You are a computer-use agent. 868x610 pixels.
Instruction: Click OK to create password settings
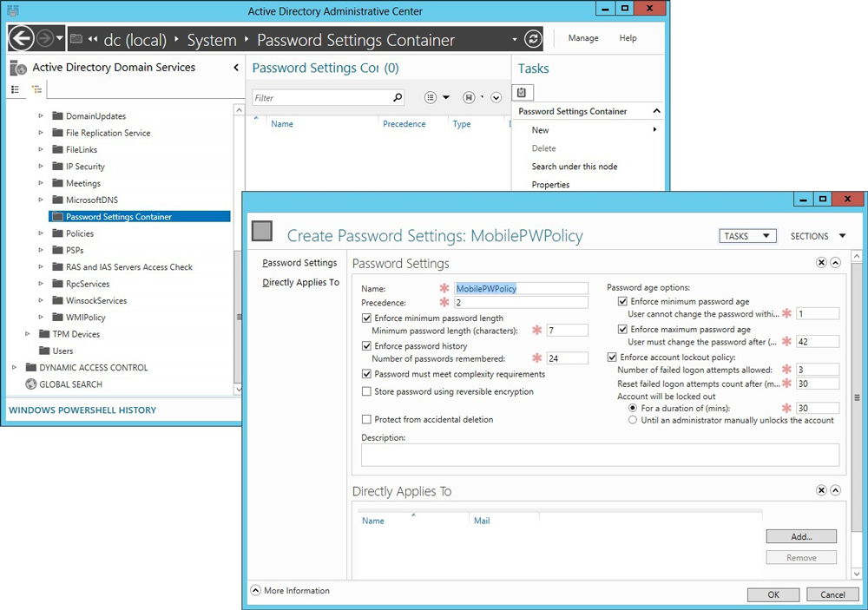(x=773, y=594)
